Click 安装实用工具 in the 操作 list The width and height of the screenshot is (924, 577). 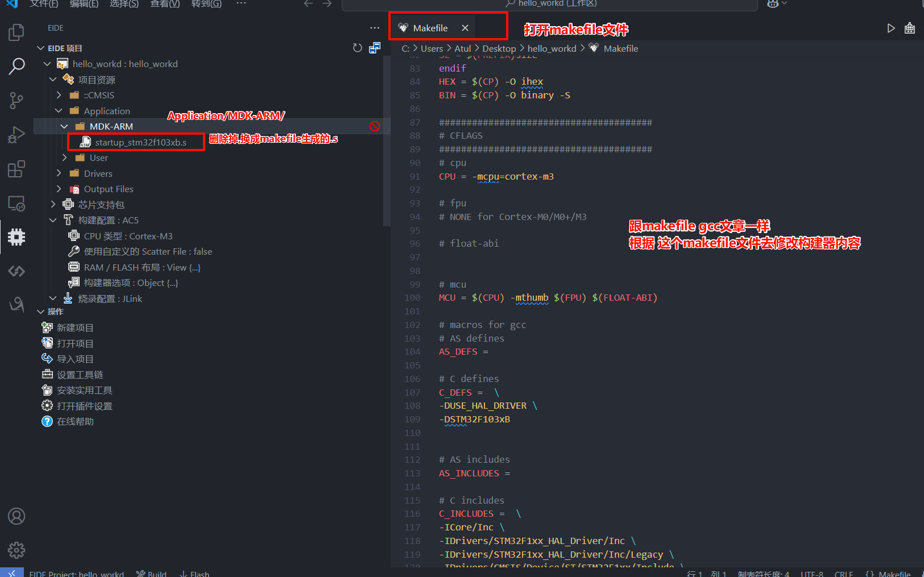85,391
